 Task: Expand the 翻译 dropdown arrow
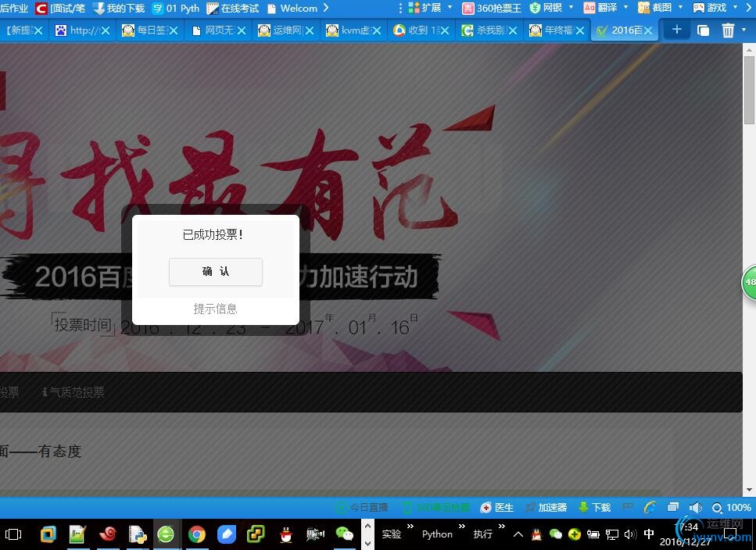coord(625,7)
